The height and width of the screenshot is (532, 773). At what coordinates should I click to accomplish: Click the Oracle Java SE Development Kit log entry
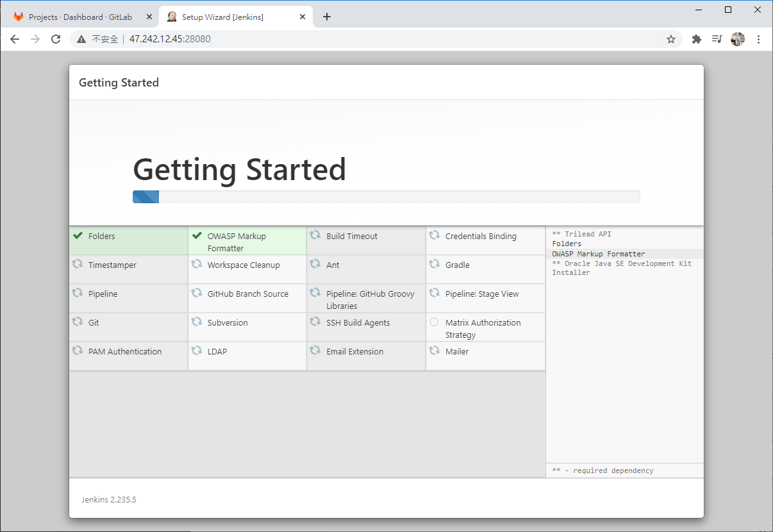point(622,268)
